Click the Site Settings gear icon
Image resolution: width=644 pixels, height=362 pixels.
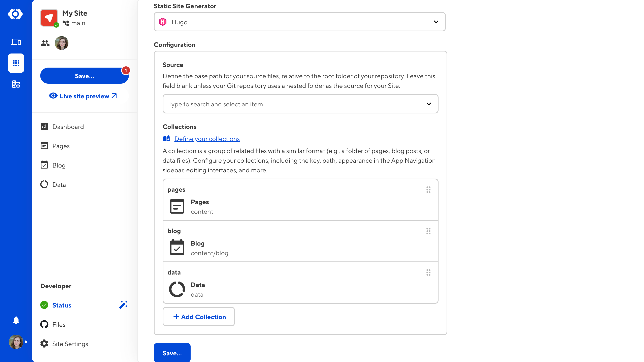(44, 344)
